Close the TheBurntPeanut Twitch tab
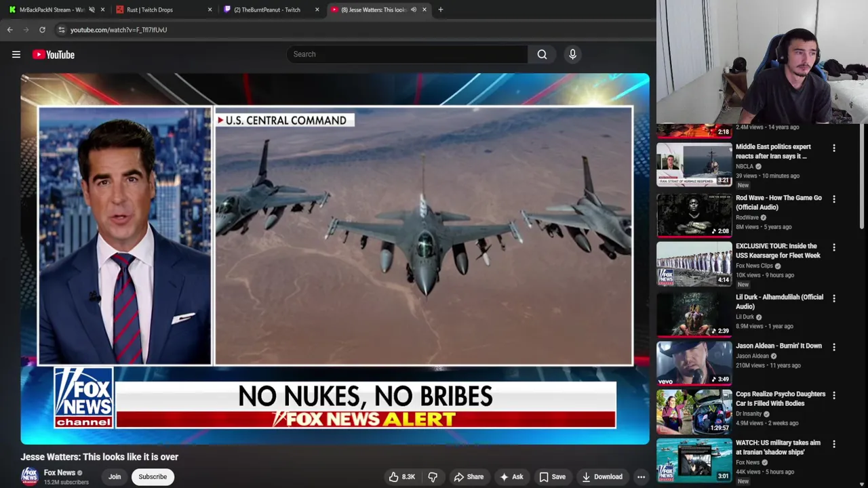Image resolution: width=868 pixels, height=488 pixels. tap(317, 9)
